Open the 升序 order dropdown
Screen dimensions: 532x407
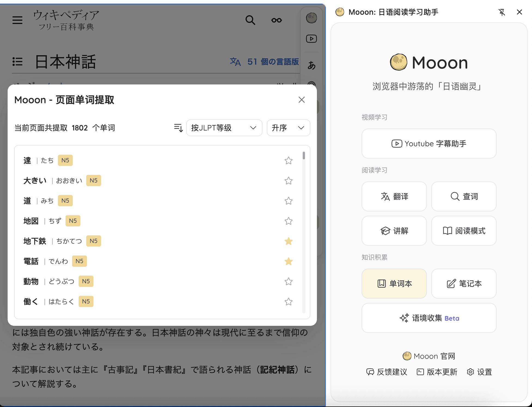tap(288, 128)
